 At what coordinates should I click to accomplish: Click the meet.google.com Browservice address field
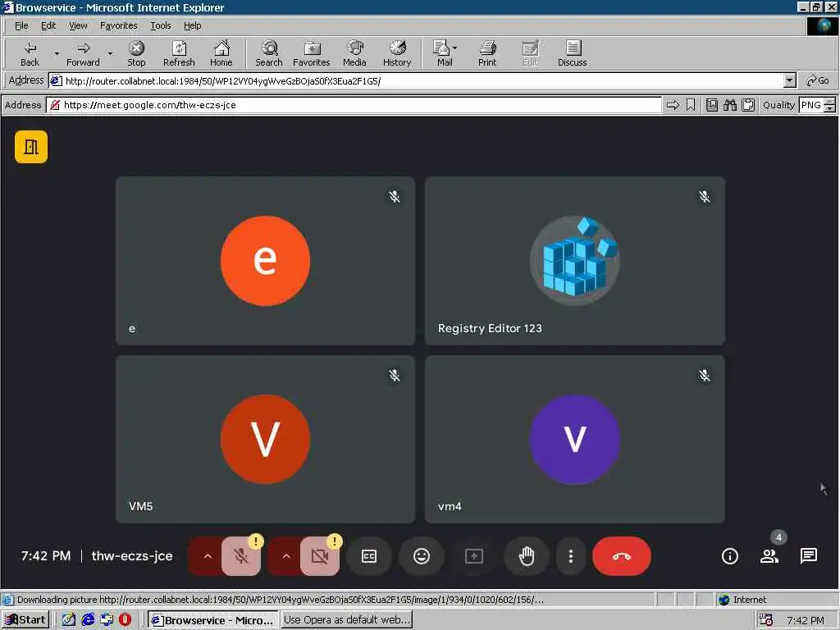pos(354,105)
